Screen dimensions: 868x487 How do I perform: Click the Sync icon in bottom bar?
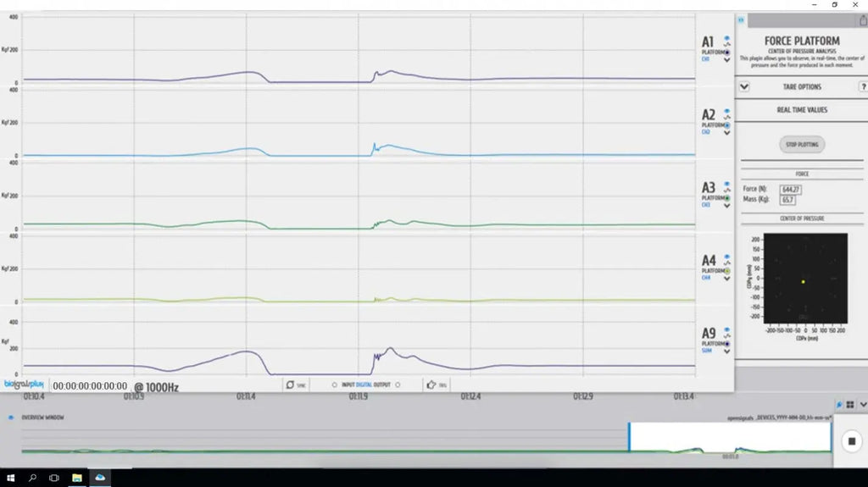click(x=292, y=385)
